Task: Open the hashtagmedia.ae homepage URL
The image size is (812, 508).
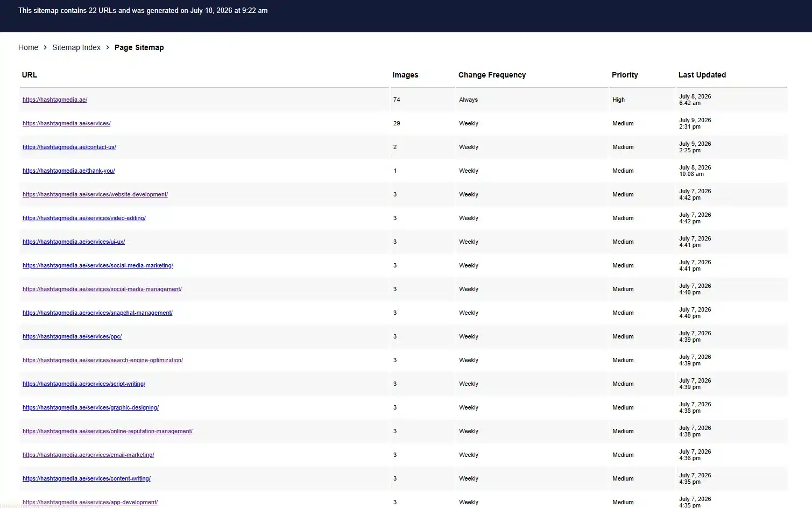Action: 55,100
